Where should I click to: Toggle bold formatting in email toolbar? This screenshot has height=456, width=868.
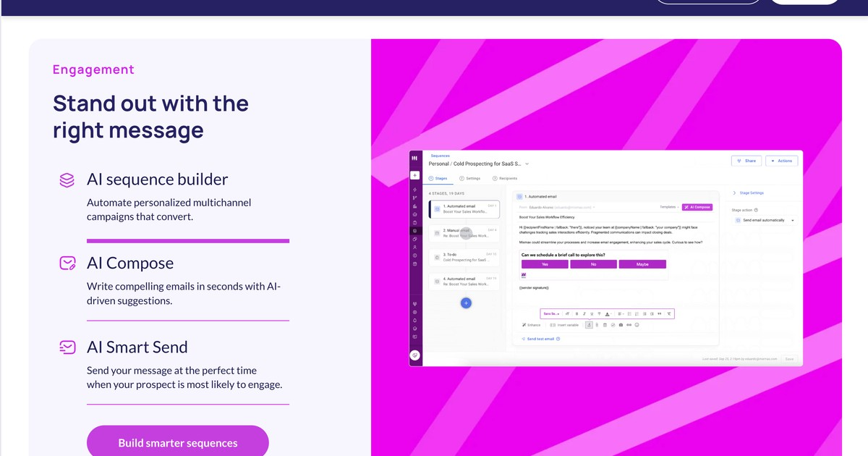pyautogui.click(x=576, y=314)
